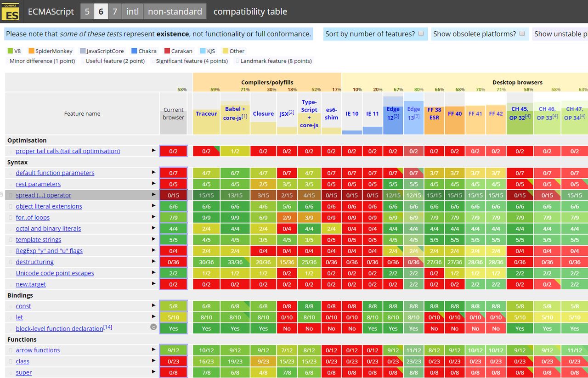The width and height of the screenshot is (588, 378).
Task: Open RegExp "y" and "u" flags link
Action: pos(49,250)
